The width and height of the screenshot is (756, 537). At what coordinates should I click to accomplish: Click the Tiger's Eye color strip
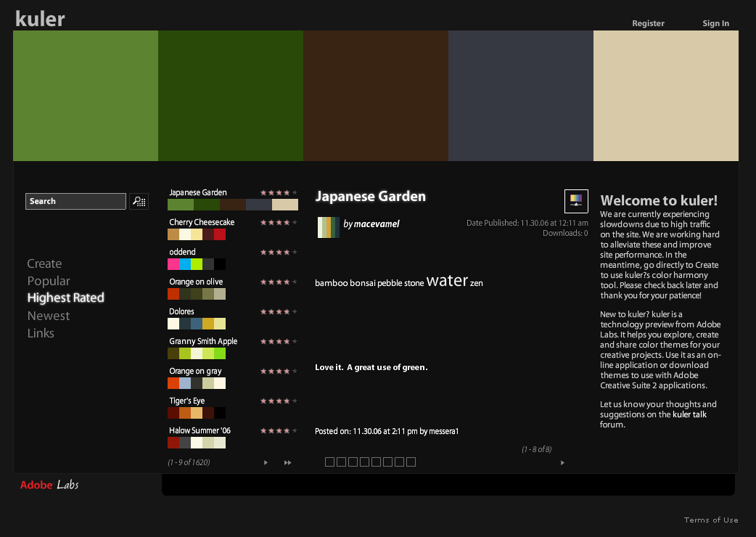click(197, 413)
